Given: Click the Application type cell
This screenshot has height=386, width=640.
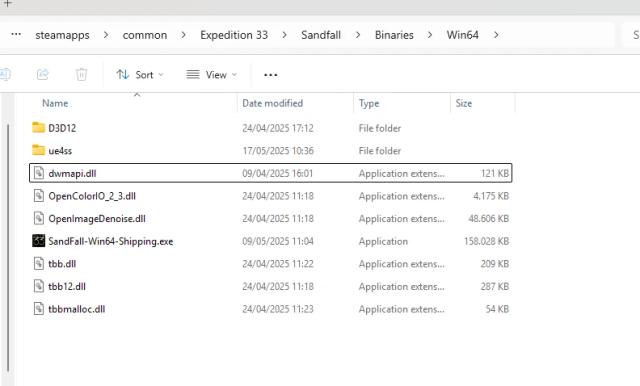Looking at the screenshot, I should tap(383, 242).
